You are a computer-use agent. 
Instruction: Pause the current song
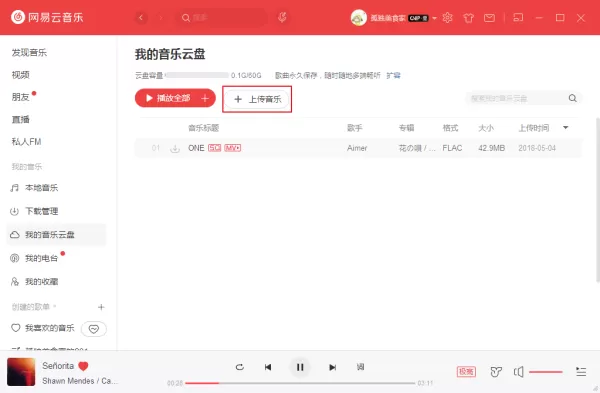300,367
